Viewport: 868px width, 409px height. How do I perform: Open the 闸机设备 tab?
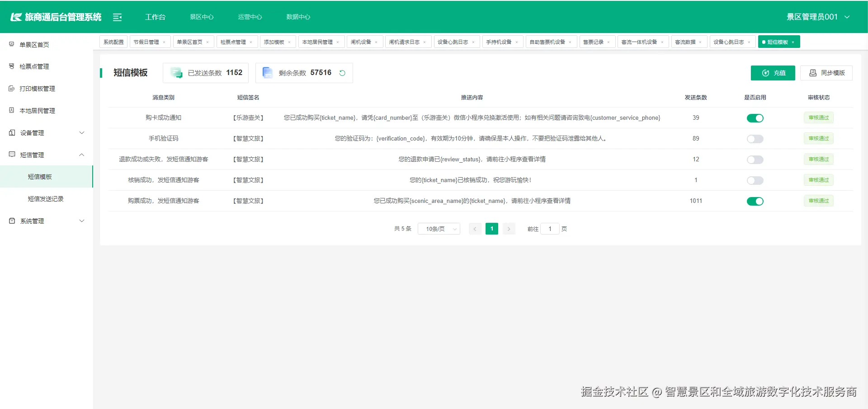point(362,42)
